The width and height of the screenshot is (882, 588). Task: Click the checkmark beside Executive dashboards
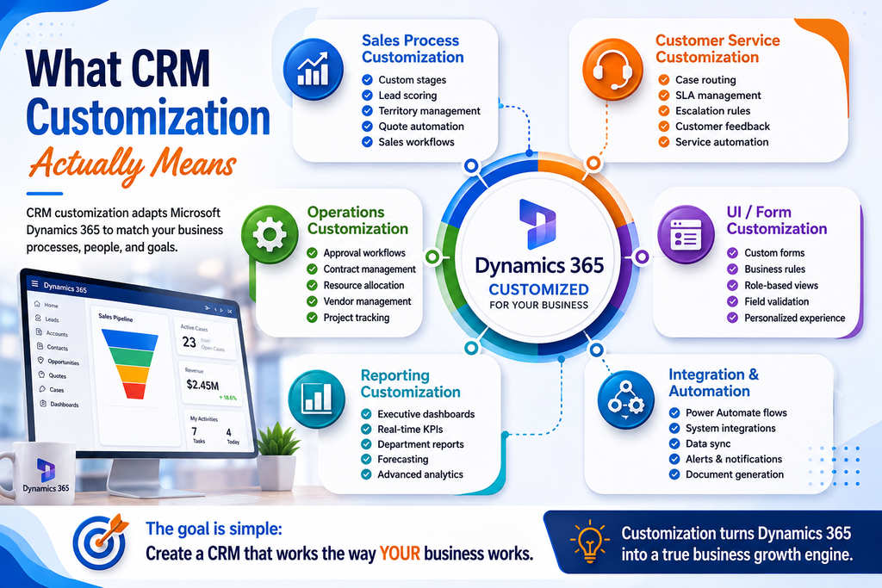point(366,414)
